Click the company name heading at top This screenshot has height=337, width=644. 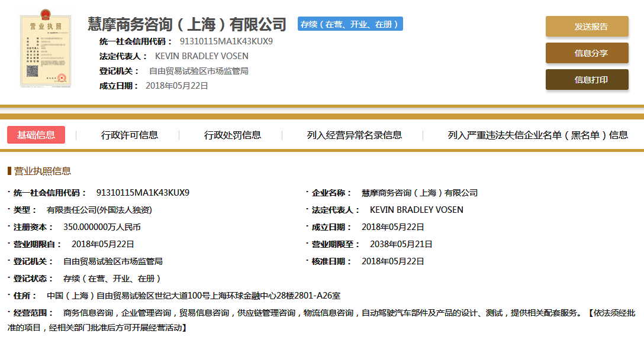point(187,24)
